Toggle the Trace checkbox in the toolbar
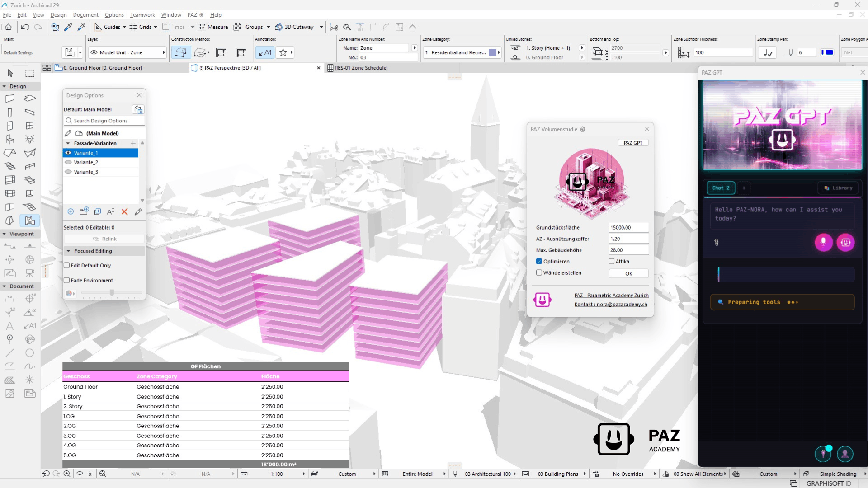The image size is (868, 488). [x=166, y=27]
